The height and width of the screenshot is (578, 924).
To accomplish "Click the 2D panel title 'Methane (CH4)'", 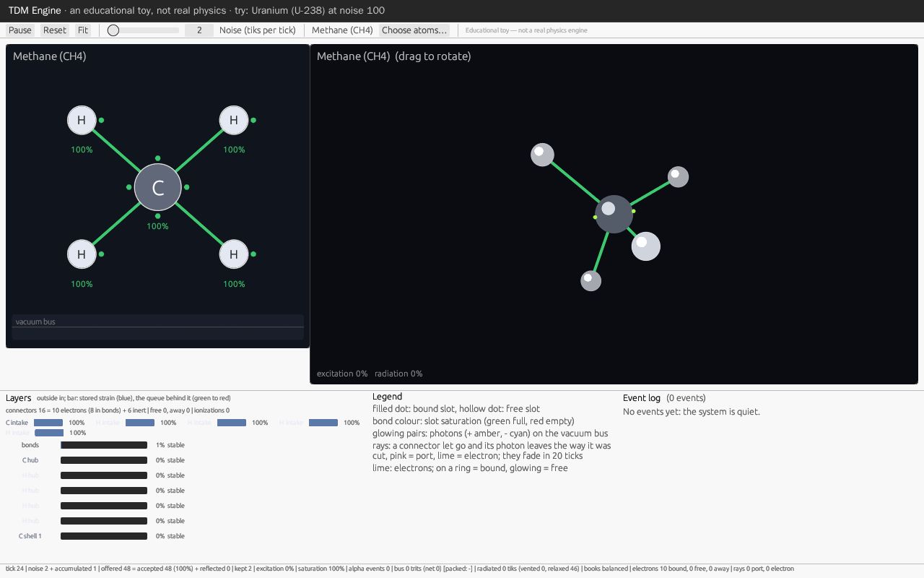I will [x=49, y=56].
